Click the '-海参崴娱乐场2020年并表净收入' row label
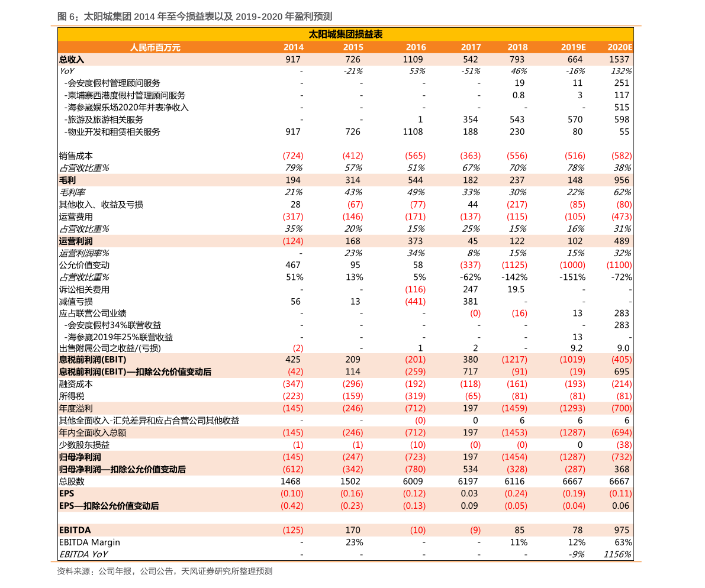The width and height of the screenshot is (705, 588). 126,107
